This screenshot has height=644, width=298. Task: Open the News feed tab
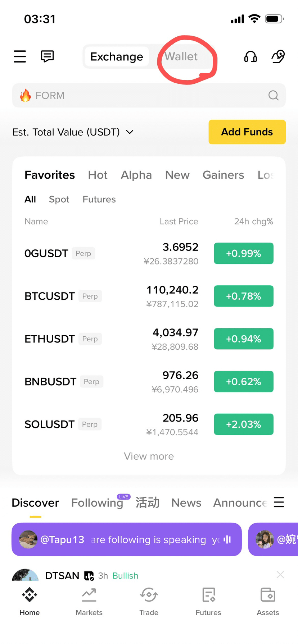[186, 503]
